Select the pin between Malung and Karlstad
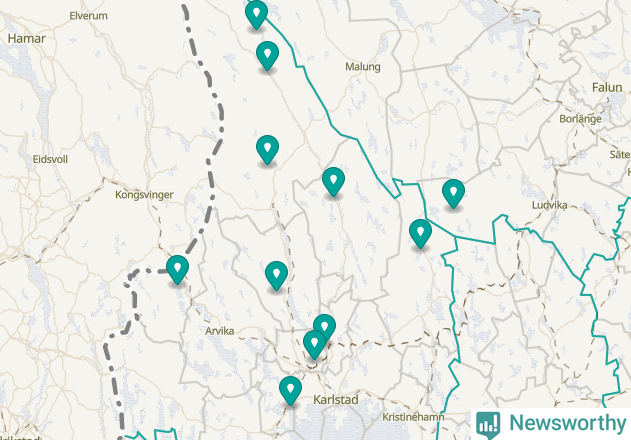Viewport: 631px width, 440px height. pyautogui.click(x=333, y=182)
